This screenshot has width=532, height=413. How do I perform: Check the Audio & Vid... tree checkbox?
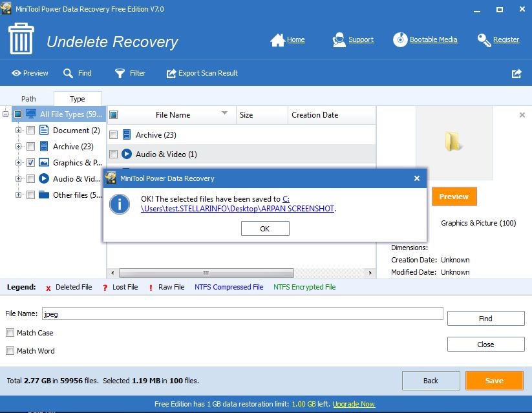tap(30, 178)
